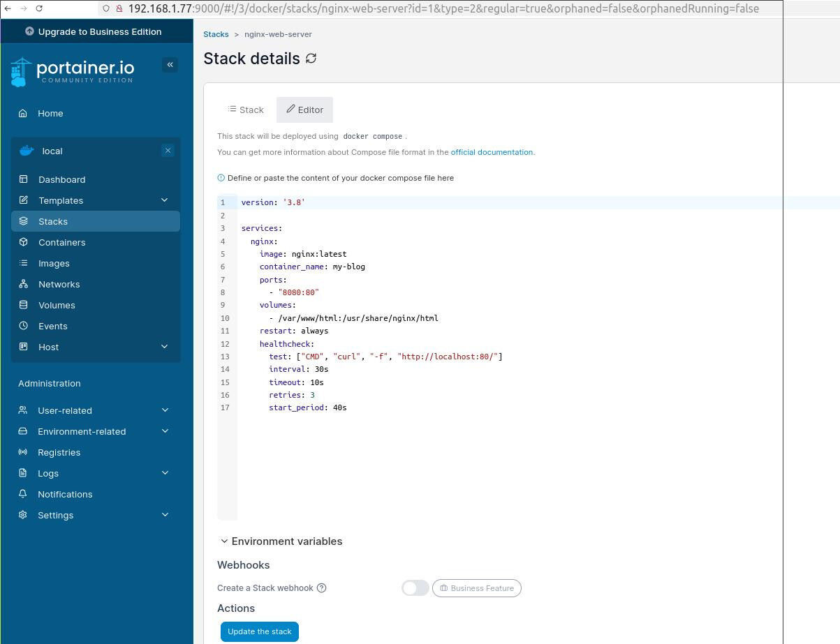Open Containers from the sidebar
Viewport: 840px width, 644px height.
click(61, 242)
